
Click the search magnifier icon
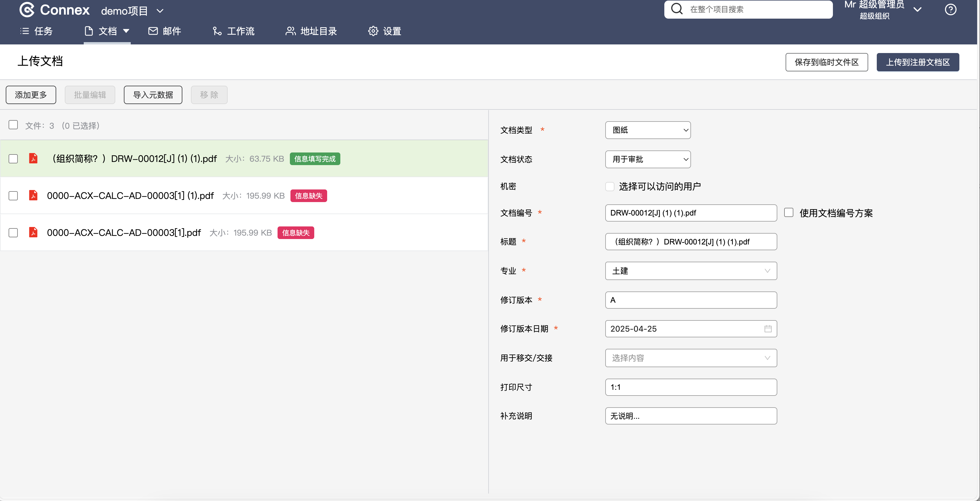[676, 9]
